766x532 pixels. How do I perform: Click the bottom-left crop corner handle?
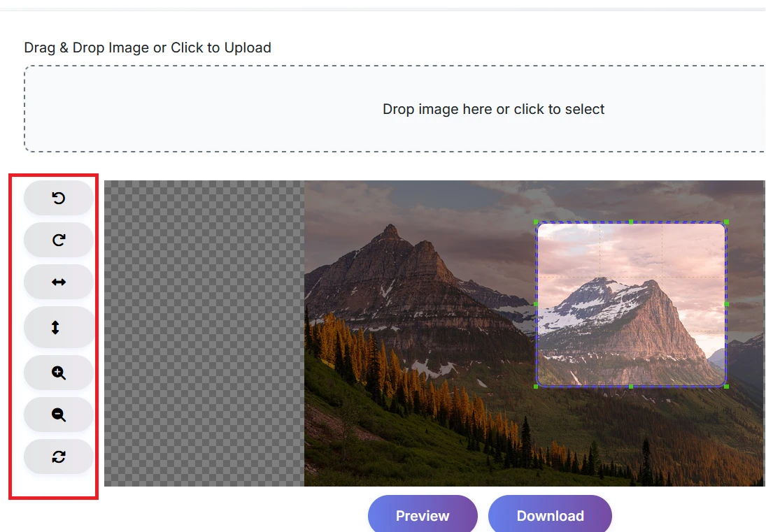(x=537, y=386)
